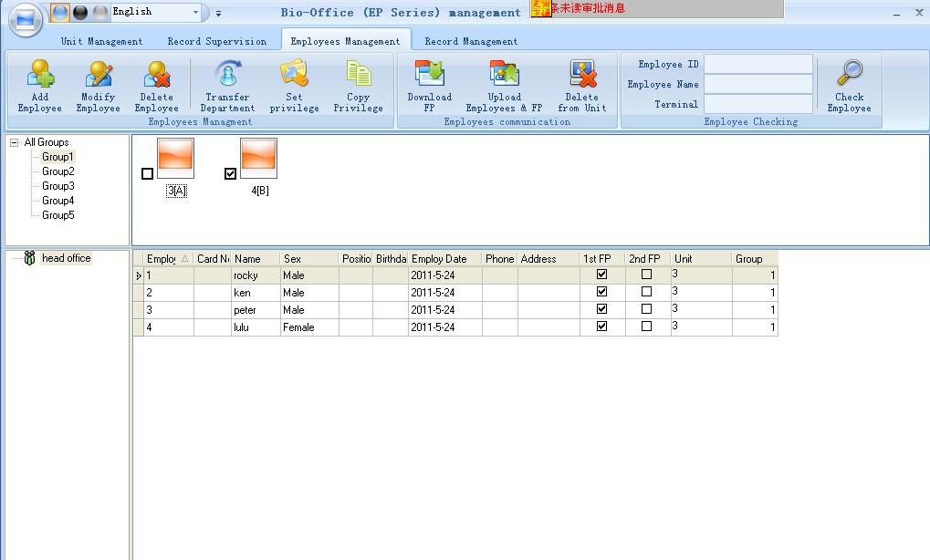
Task: Collapse the All Groups tree node
Action: coord(15,142)
